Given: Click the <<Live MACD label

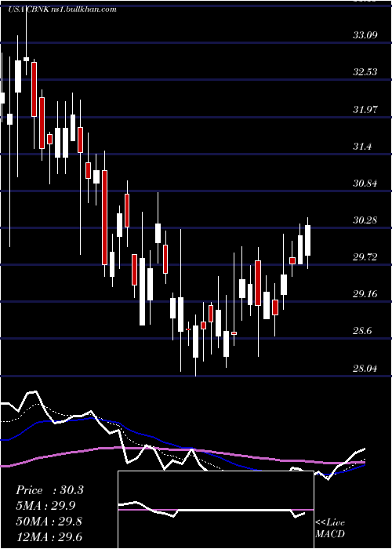Looking at the screenshot, I should (x=330, y=529).
